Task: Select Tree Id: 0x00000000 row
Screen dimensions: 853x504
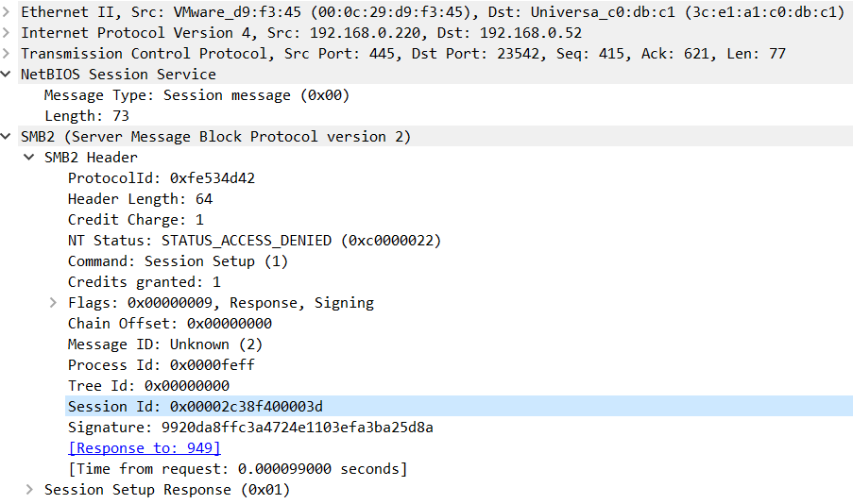Action: 148,386
